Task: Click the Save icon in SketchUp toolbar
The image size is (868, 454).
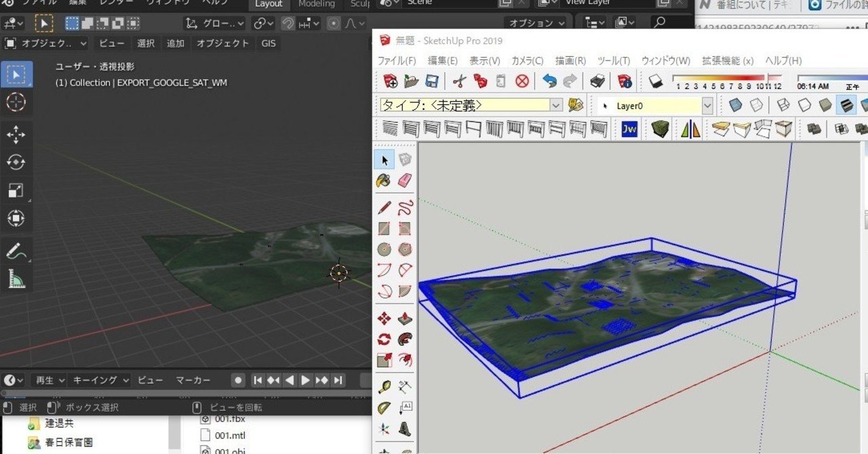Action: (431, 81)
